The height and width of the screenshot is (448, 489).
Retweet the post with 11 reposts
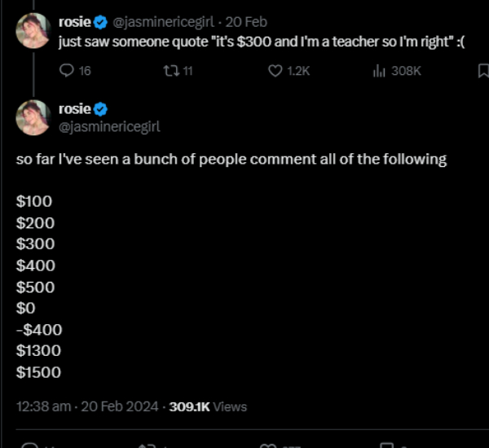tap(170, 71)
